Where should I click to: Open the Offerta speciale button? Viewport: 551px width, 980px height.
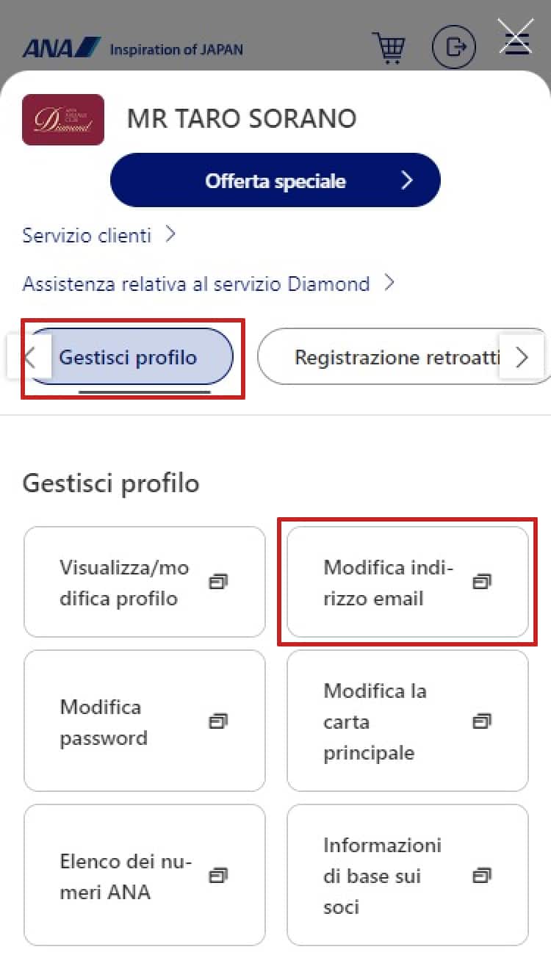point(275,181)
